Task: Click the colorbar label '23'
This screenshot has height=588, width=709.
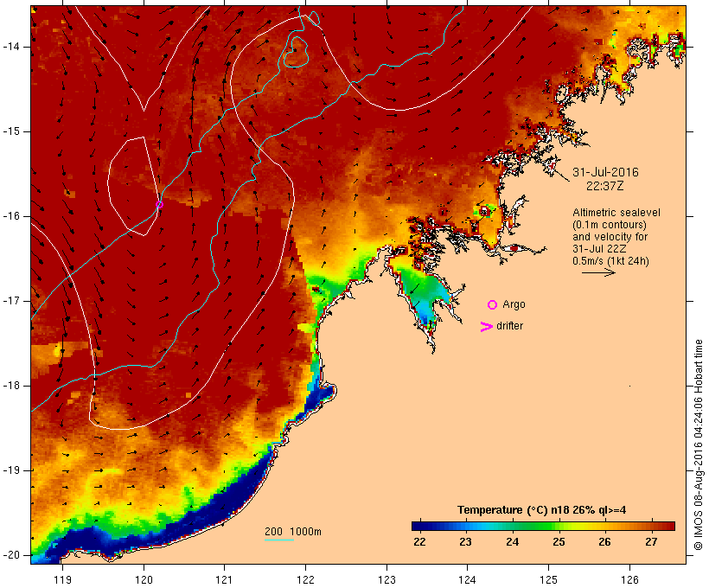Action: click(x=466, y=542)
